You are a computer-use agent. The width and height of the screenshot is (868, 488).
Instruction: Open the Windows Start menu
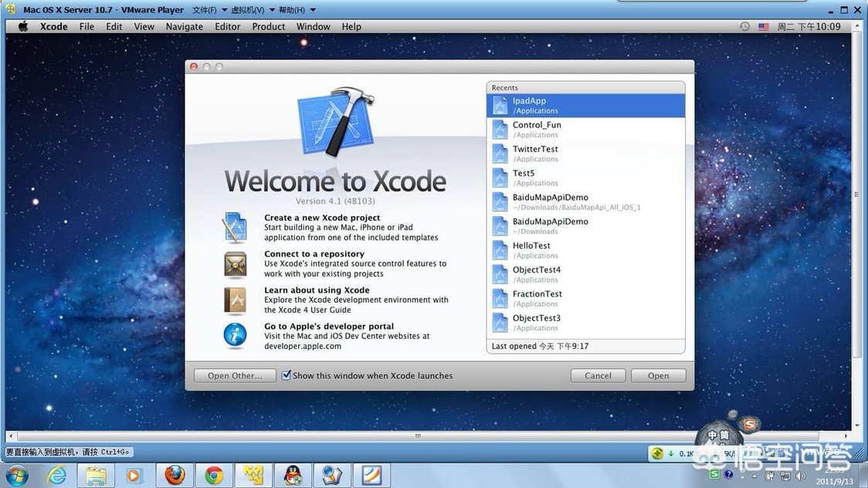coord(17,476)
